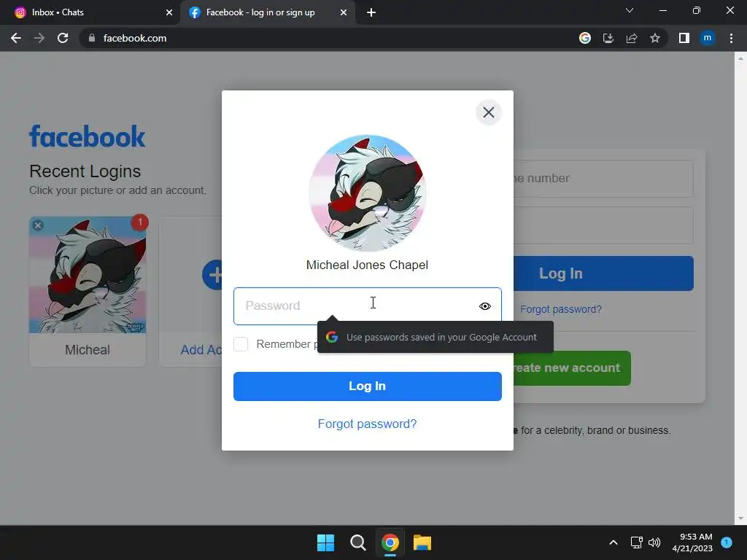Image resolution: width=747 pixels, height=560 pixels.
Task: Check the Remember password checkbox
Action: tap(241, 344)
